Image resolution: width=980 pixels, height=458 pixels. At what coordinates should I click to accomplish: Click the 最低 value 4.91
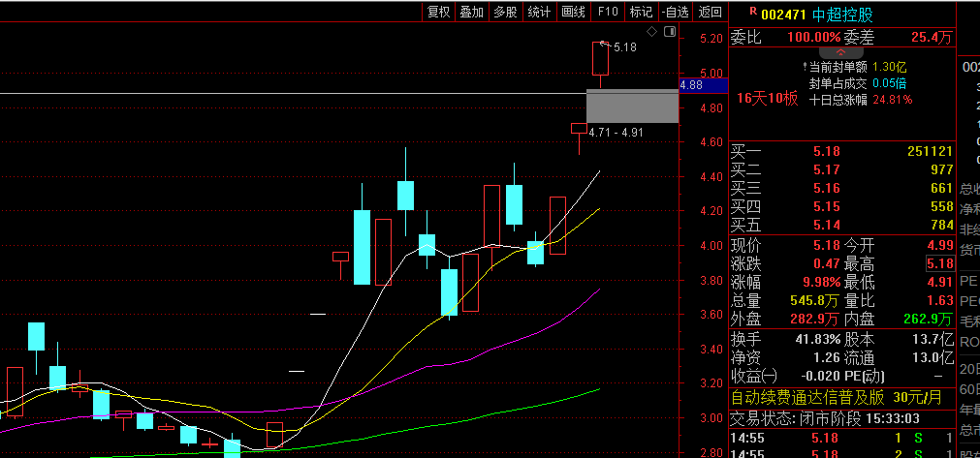(940, 282)
